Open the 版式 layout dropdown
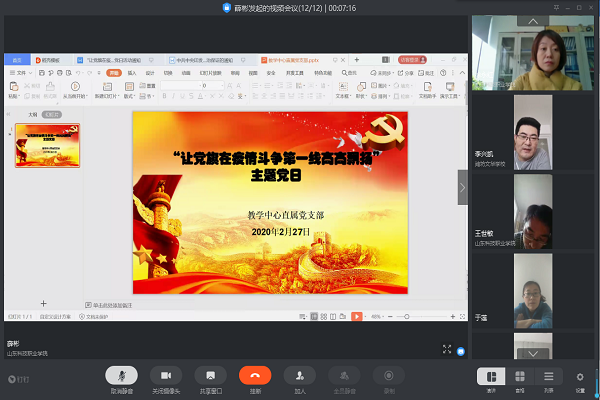This screenshot has height=400, width=600. coord(129,90)
